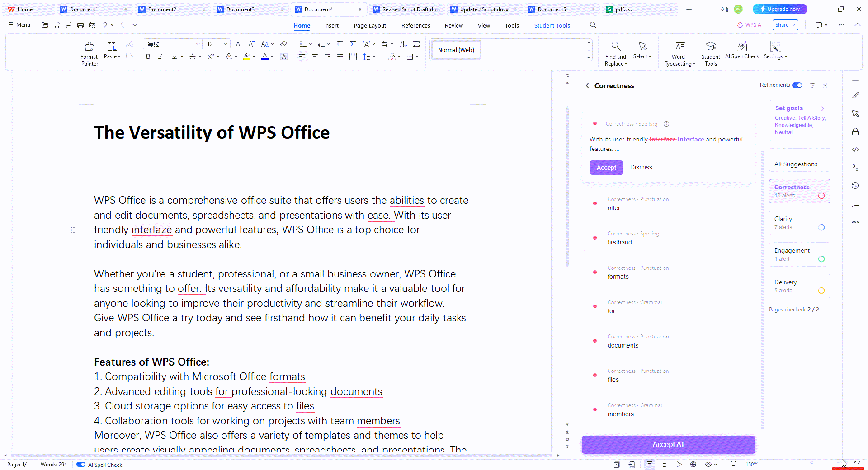Screen dimensions: 868x470
Task: Open Find and Replace tool
Action: pyautogui.click(x=615, y=47)
